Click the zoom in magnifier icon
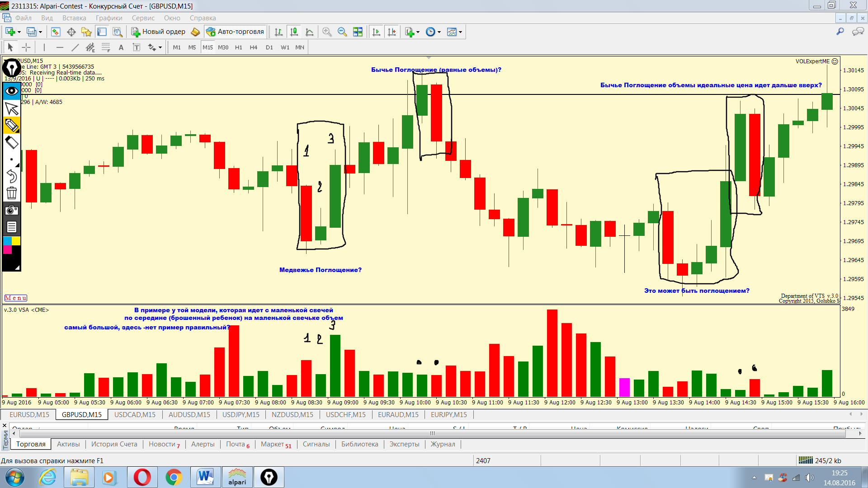Viewport: 868px width, 488px height. tap(327, 32)
